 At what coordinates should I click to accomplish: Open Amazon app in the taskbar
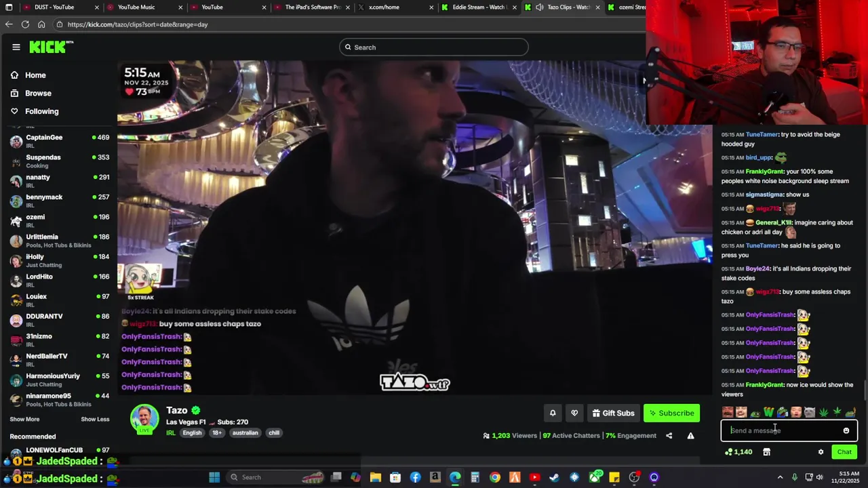[435, 477]
